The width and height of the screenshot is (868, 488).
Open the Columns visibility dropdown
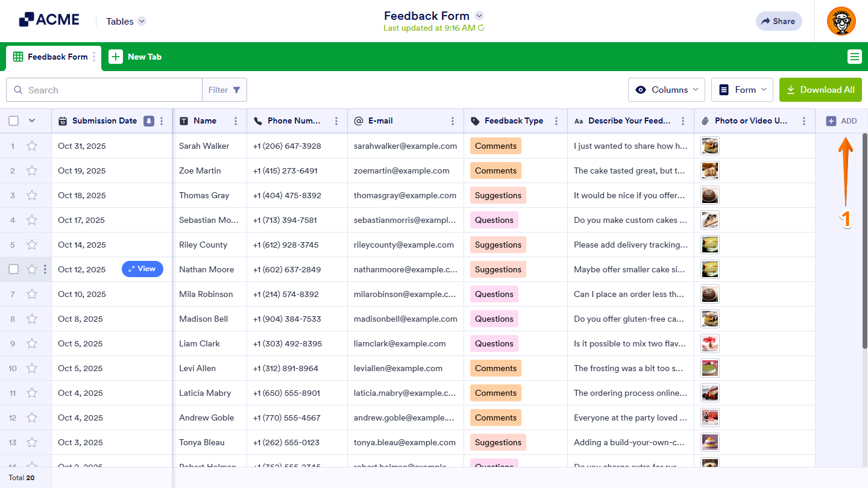point(667,90)
